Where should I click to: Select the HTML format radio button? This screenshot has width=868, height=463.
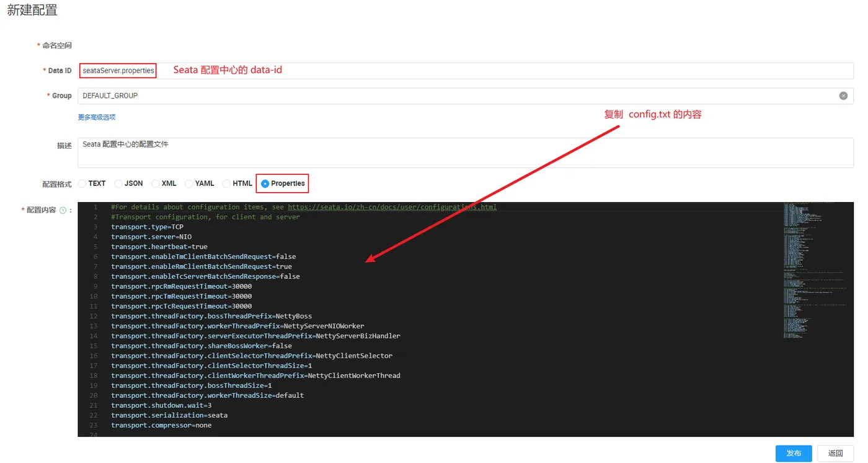227,183
